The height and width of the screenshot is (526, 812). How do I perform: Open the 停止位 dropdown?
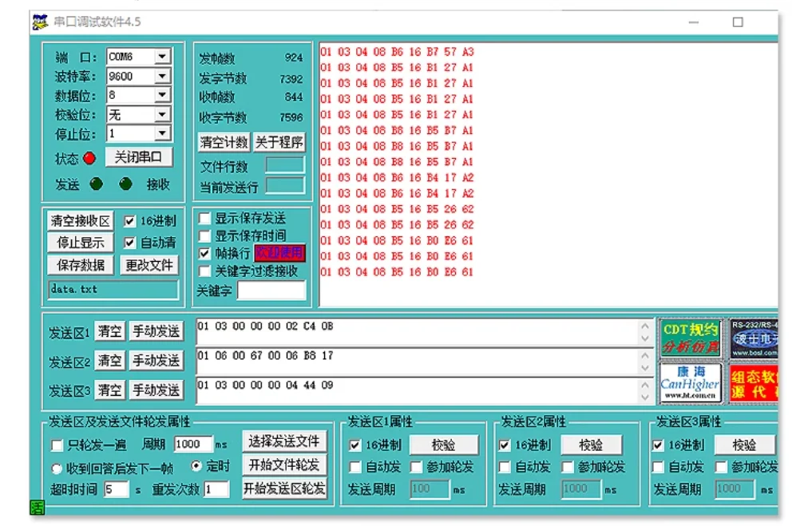162,133
